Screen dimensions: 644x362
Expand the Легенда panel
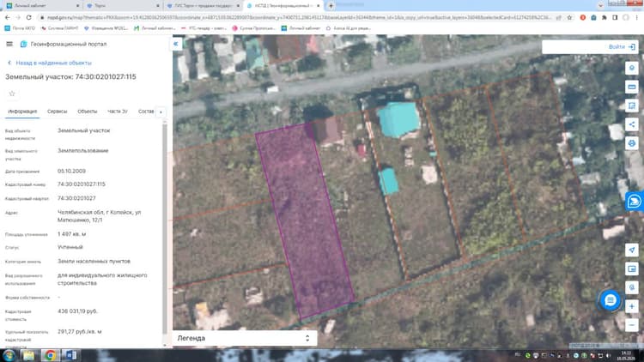click(x=245, y=338)
